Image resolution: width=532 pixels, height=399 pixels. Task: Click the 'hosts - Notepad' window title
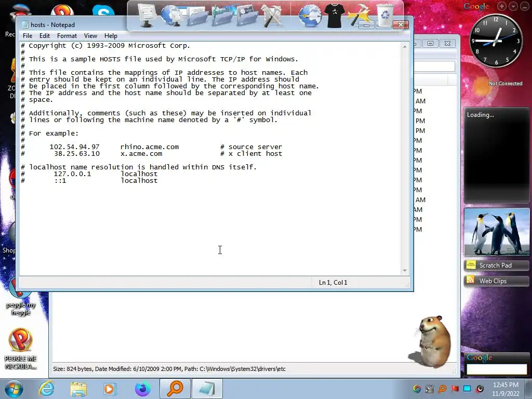[52, 25]
